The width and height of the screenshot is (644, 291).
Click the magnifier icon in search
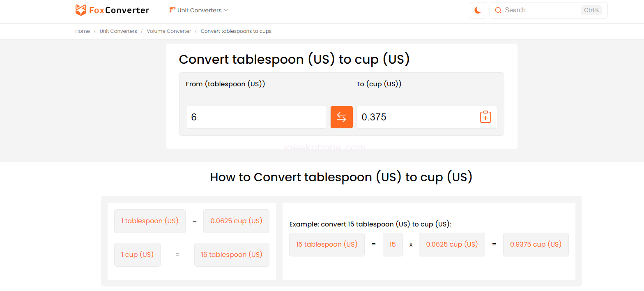pos(498,10)
